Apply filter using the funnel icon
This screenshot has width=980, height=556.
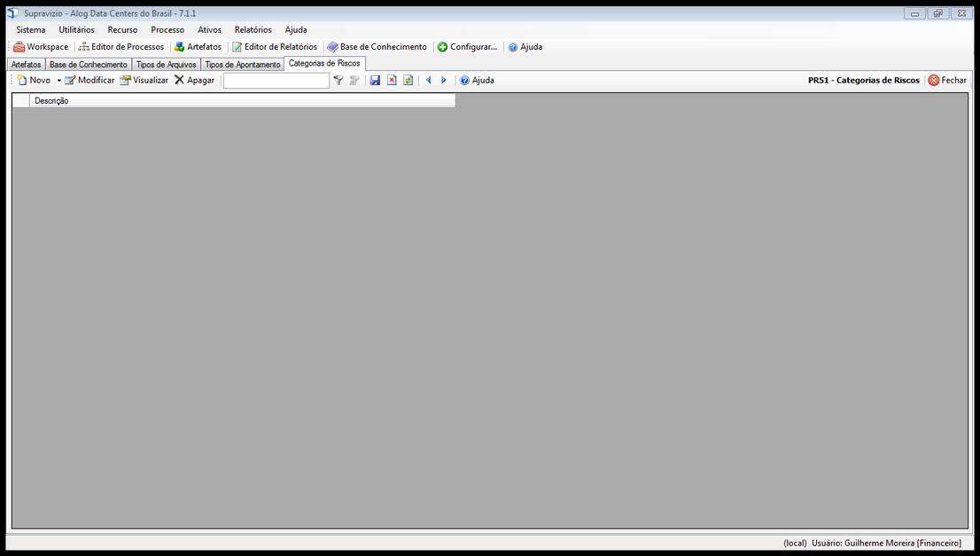pos(338,81)
